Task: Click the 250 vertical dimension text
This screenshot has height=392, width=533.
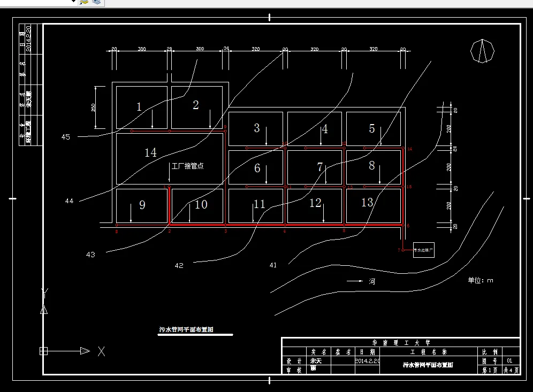Action: click(93, 107)
